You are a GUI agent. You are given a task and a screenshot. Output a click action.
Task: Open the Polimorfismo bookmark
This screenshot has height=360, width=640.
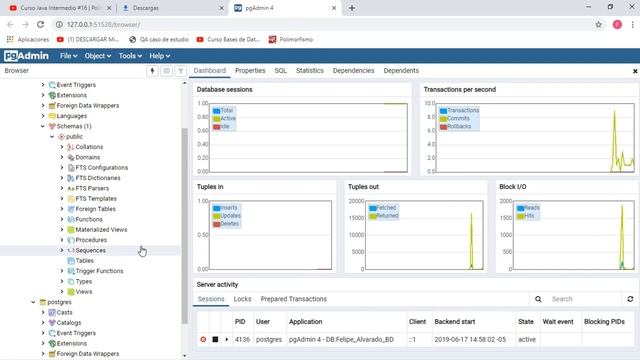pos(291,40)
